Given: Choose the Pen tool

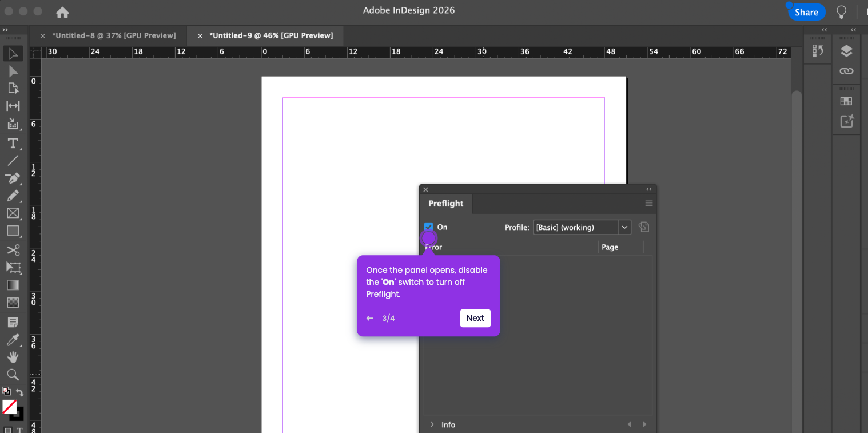Looking at the screenshot, I should pyautogui.click(x=13, y=178).
